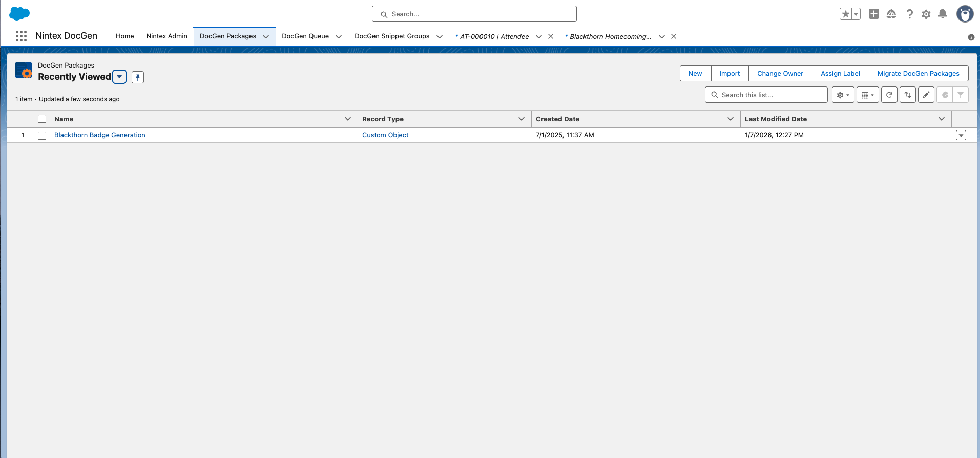
Task: Open Salesforce Setup gear menu
Action: [926, 14]
